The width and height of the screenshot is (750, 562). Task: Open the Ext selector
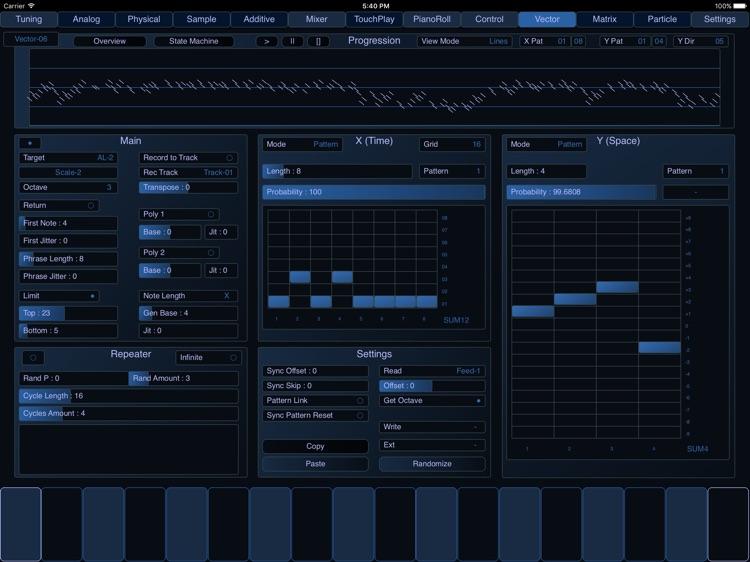(x=432, y=445)
